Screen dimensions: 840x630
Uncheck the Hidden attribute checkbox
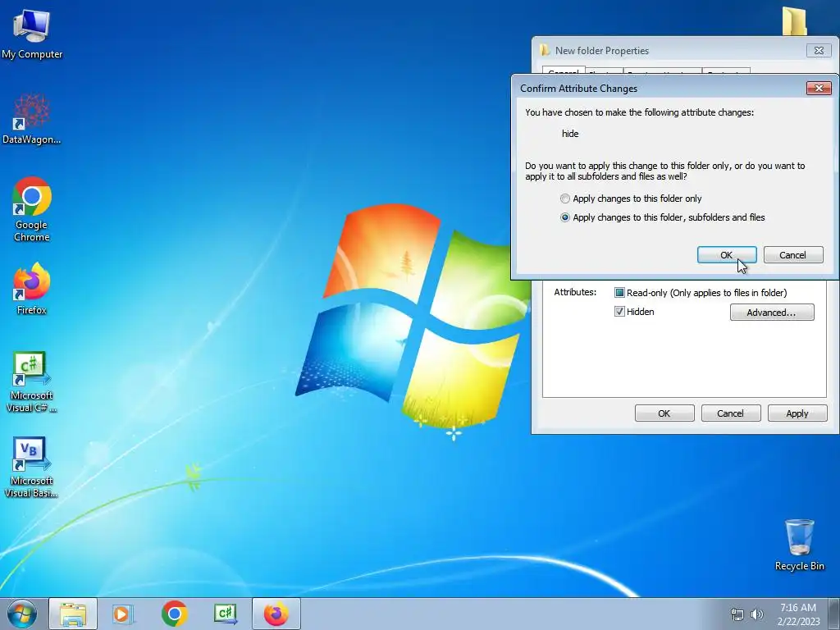pyautogui.click(x=619, y=311)
